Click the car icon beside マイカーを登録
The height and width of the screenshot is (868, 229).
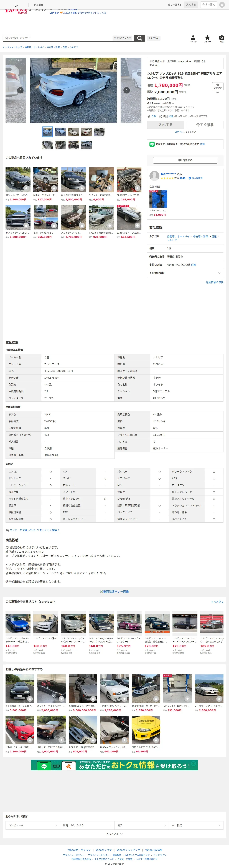click(7, 530)
